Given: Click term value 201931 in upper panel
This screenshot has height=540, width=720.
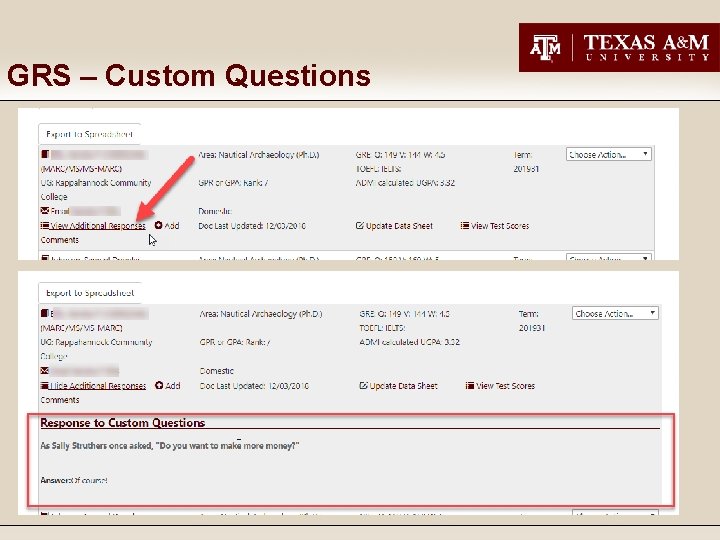Looking at the screenshot, I should [526, 169].
